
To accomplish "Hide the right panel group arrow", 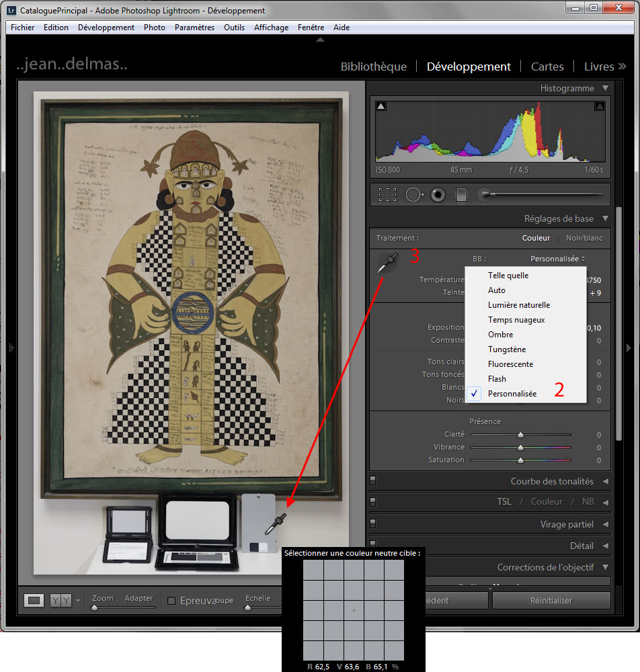I will (x=629, y=347).
